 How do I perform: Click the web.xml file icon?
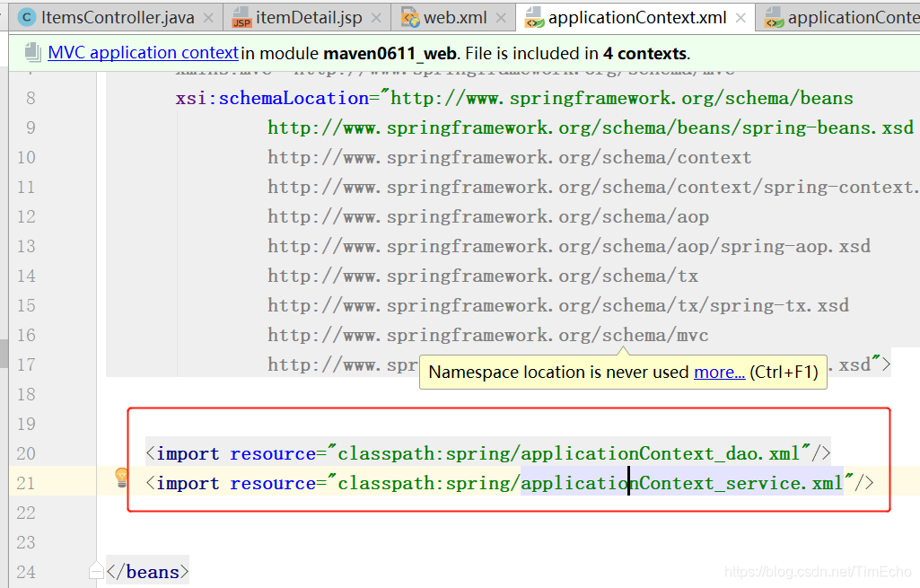[x=410, y=18]
